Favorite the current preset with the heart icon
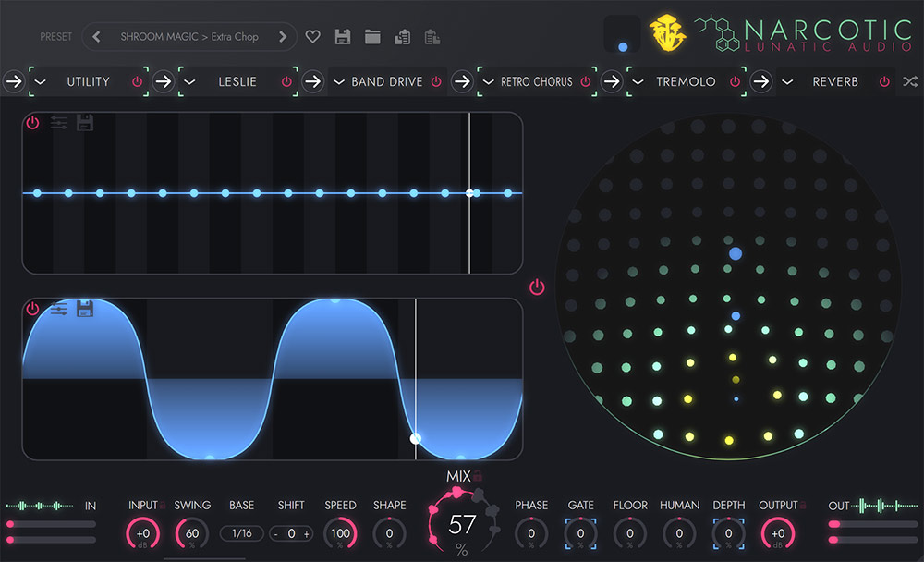The width and height of the screenshot is (924, 562). coord(312,36)
